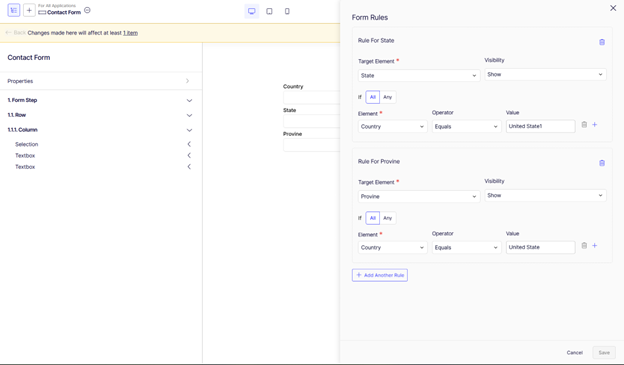Open the 1 item link
The width and height of the screenshot is (624, 365).
click(130, 33)
